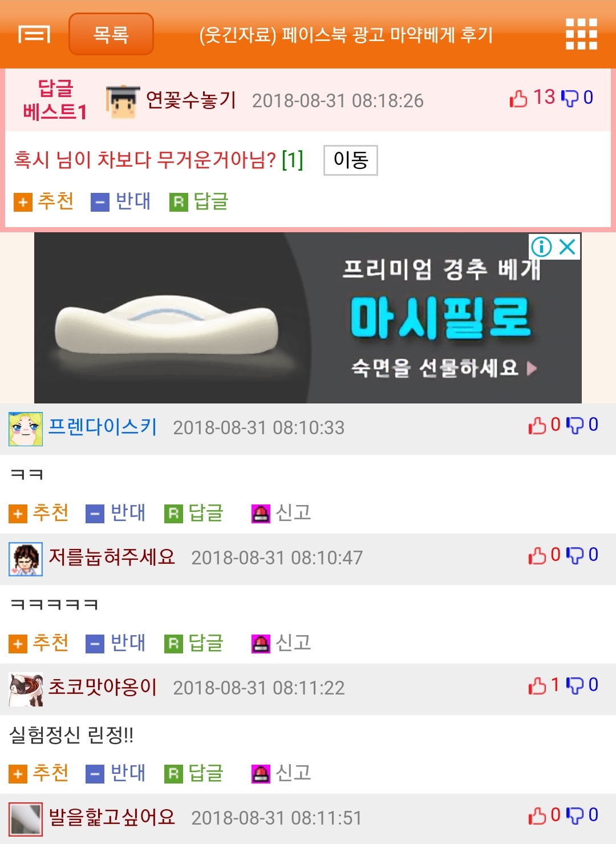Click 추천 under 저를눕혀주세요's comment
The width and height of the screenshot is (616, 844).
click(39, 643)
